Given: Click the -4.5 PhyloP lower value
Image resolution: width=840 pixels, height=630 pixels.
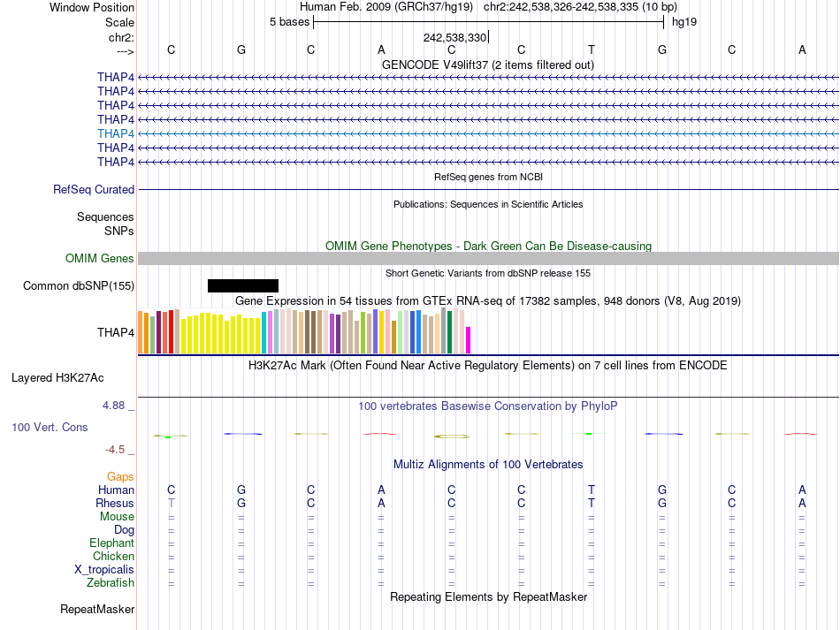Looking at the screenshot, I should tap(115, 450).
